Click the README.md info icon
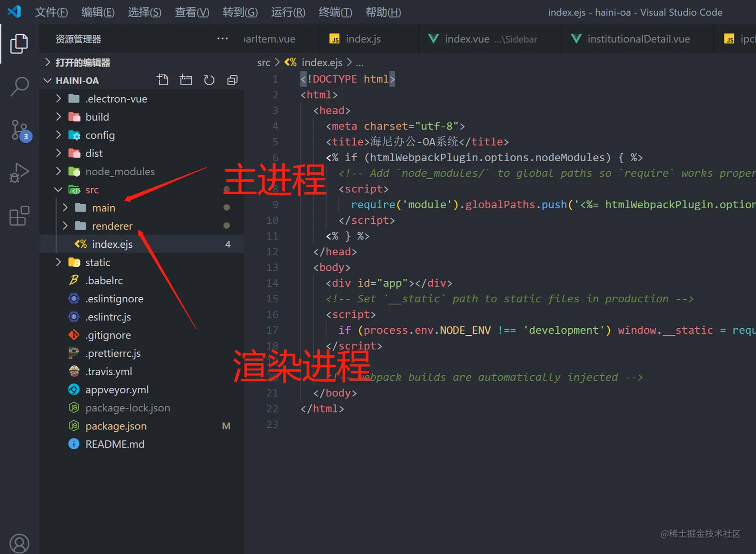The width and height of the screenshot is (756, 554). click(x=74, y=444)
